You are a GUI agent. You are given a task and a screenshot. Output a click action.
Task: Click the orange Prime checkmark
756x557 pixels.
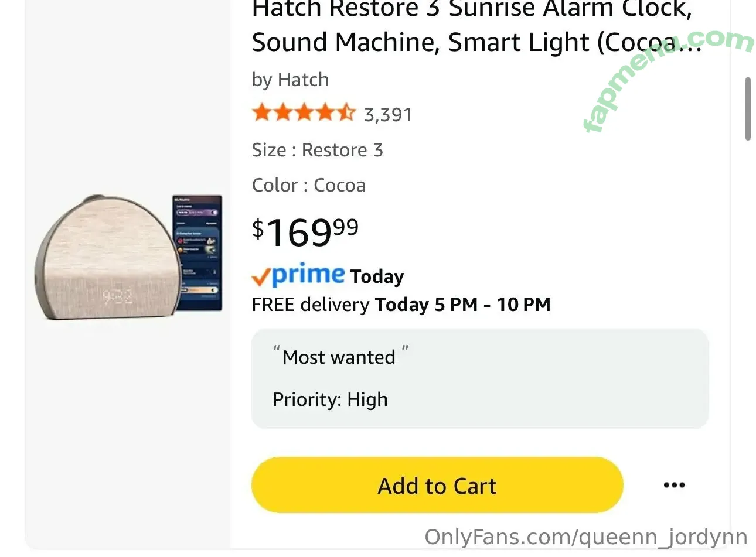[x=261, y=277]
